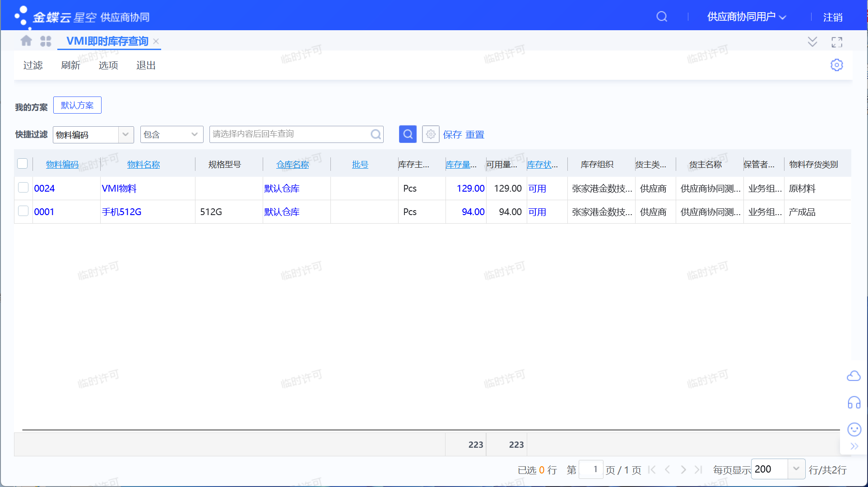
Task: Open toolbar settings gear icon
Action: click(x=836, y=65)
